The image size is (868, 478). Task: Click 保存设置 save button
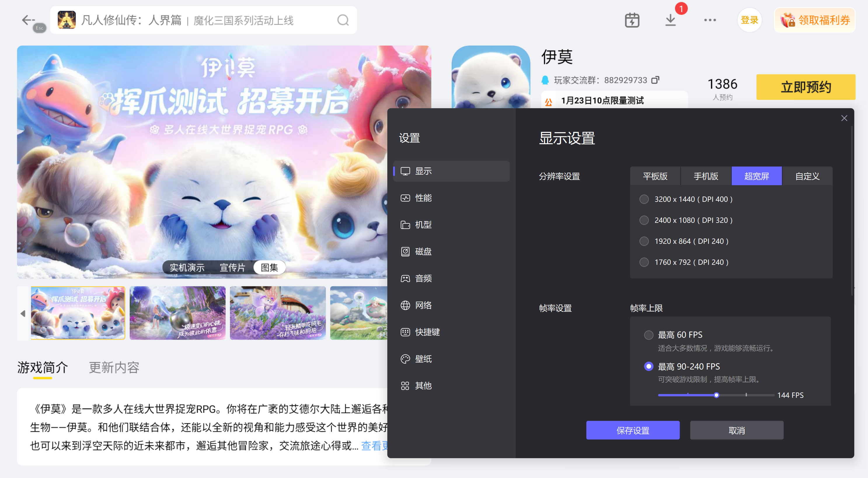(632, 430)
